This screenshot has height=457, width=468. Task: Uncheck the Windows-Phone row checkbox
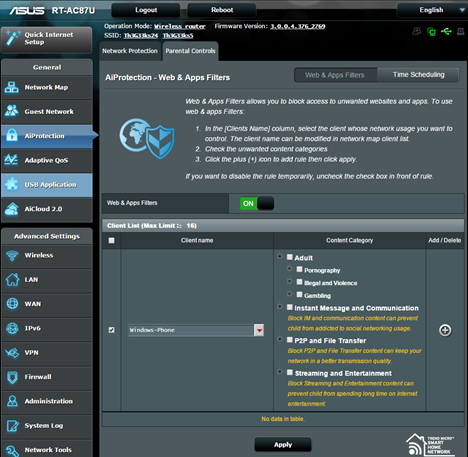pos(111,330)
